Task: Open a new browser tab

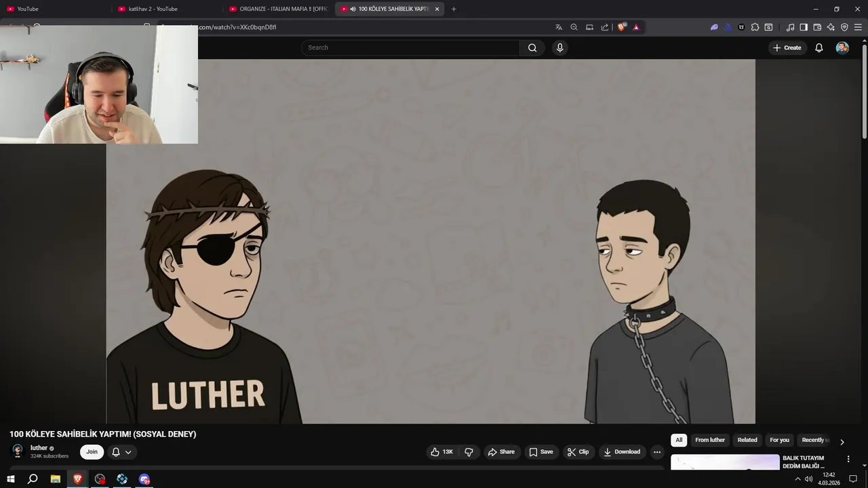Action: [x=454, y=9]
